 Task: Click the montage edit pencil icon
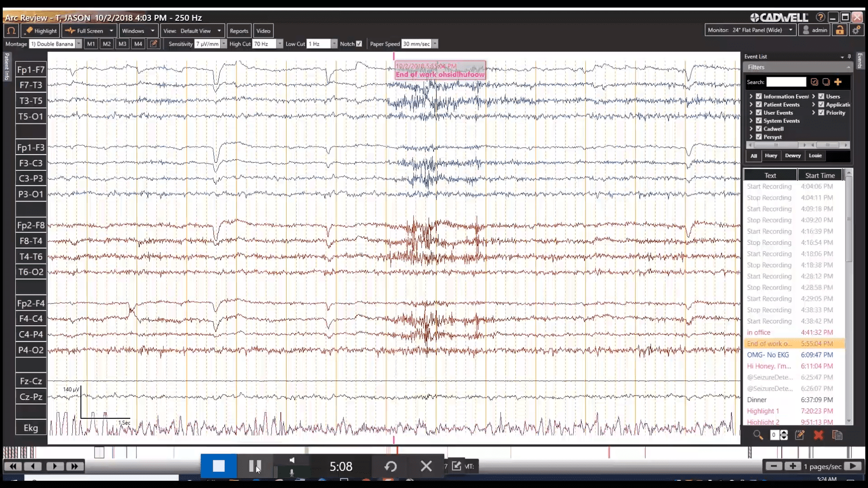coord(154,44)
